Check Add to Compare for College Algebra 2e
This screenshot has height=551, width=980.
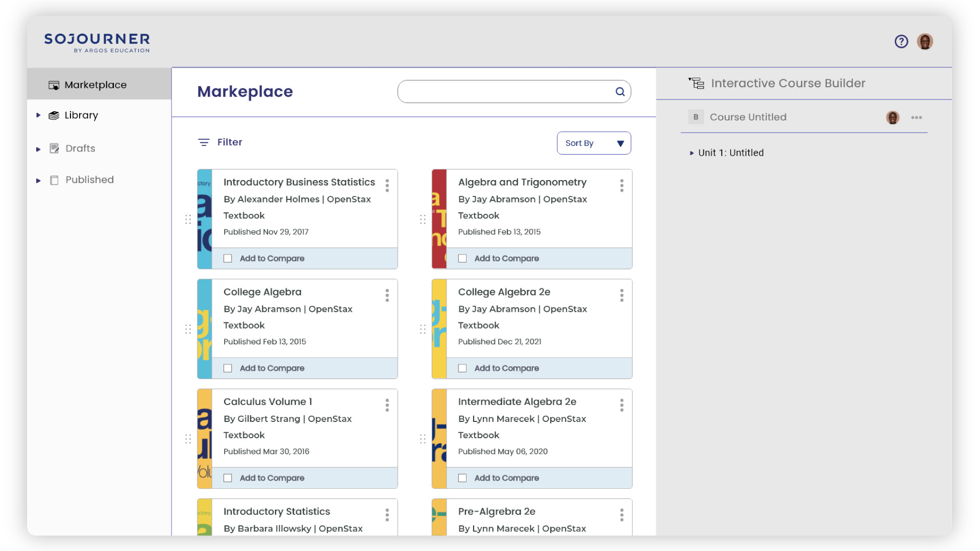[x=462, y=368]
